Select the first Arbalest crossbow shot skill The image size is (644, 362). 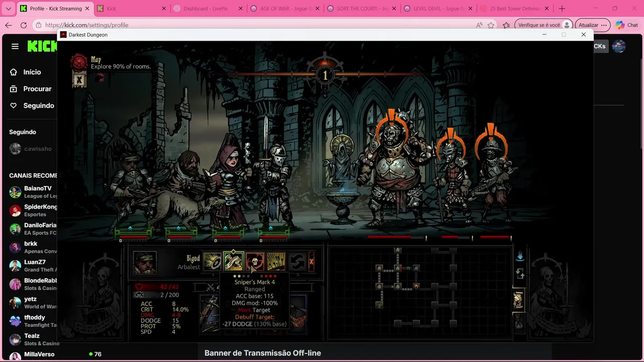pyautogui.click(x=212, y=261)
